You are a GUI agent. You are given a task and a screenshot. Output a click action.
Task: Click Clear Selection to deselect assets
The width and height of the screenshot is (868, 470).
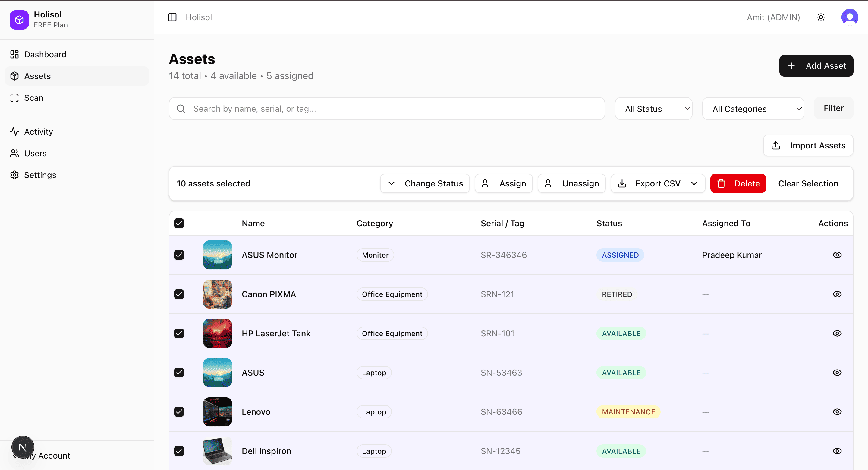808,183
